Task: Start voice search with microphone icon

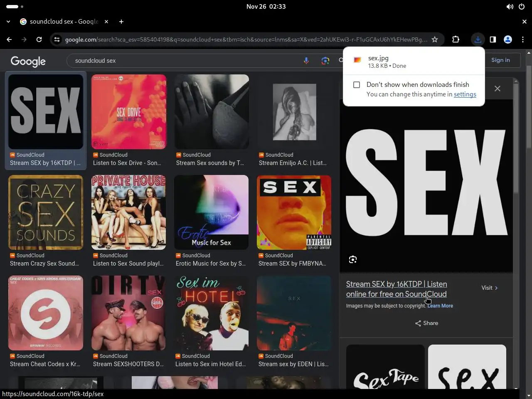Action: click(306, 61)
